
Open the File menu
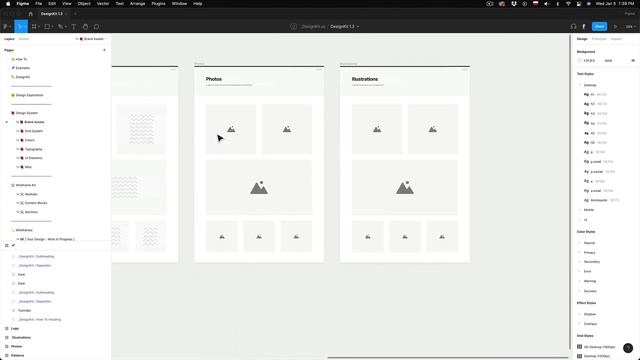tap(38, 4)
